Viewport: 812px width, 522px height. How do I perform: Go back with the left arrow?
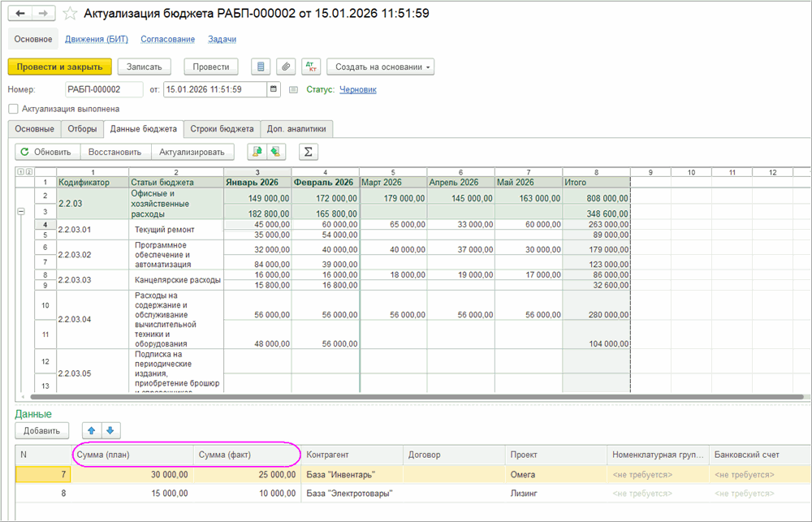(20, 14)
